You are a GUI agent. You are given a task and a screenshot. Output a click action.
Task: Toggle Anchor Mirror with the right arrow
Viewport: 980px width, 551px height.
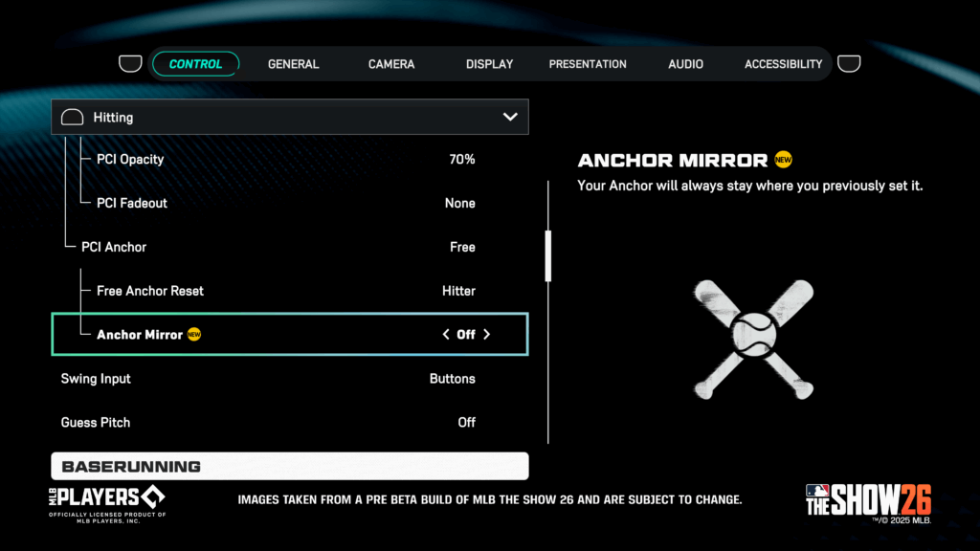click(487, 335)
